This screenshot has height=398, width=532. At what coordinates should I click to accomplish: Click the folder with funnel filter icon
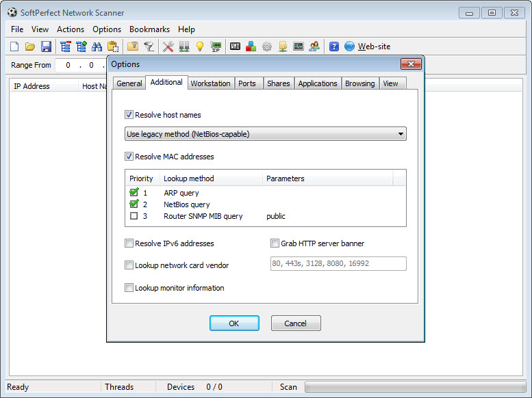pos(133,47)
